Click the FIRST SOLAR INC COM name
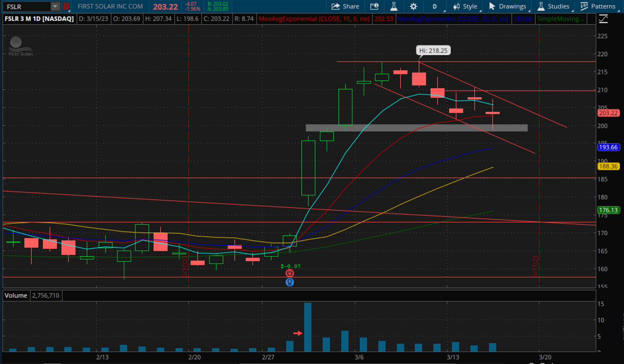624x364 pixels. click(110, 6)
